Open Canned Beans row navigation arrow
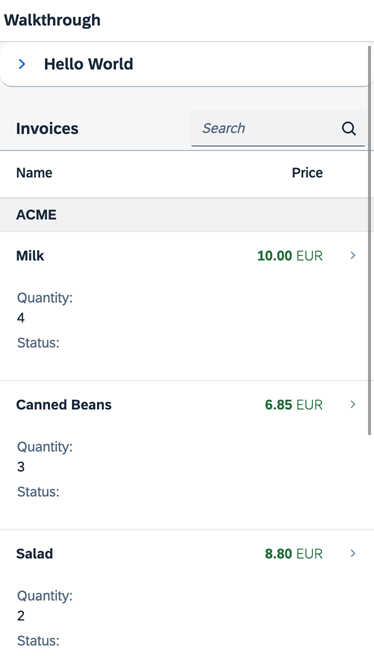374x663 pixels. 353,404
